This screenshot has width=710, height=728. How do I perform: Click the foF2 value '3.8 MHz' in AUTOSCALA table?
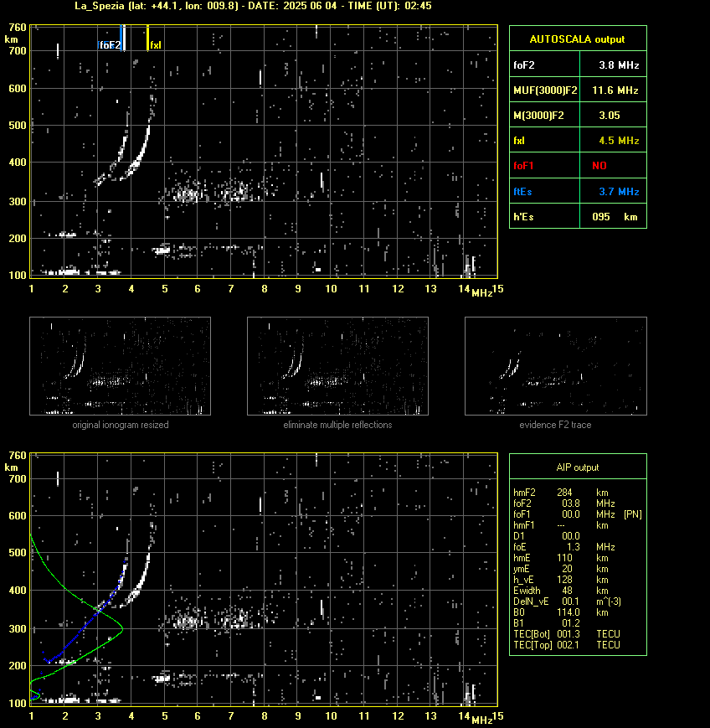point(619,65)
